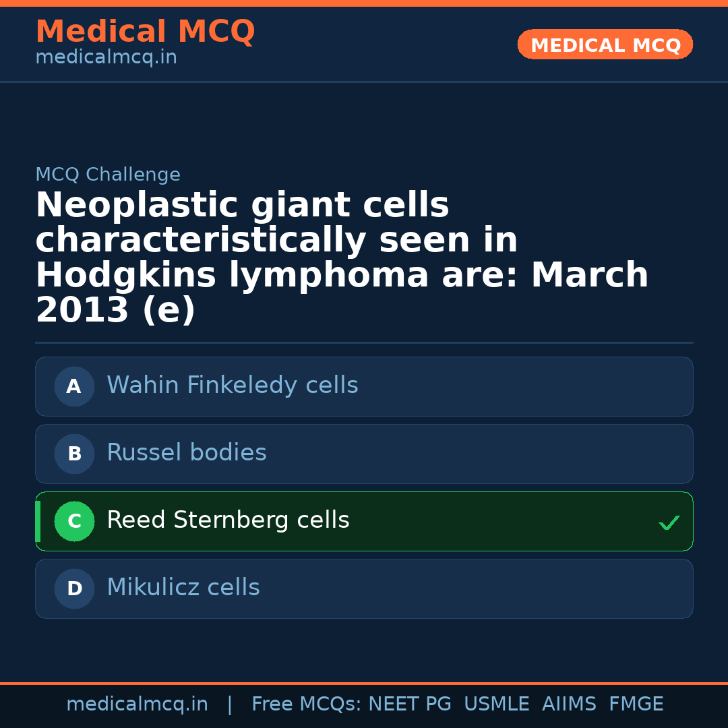
Task: Click the Medical MCQ header title
Action: coord(145,32)
